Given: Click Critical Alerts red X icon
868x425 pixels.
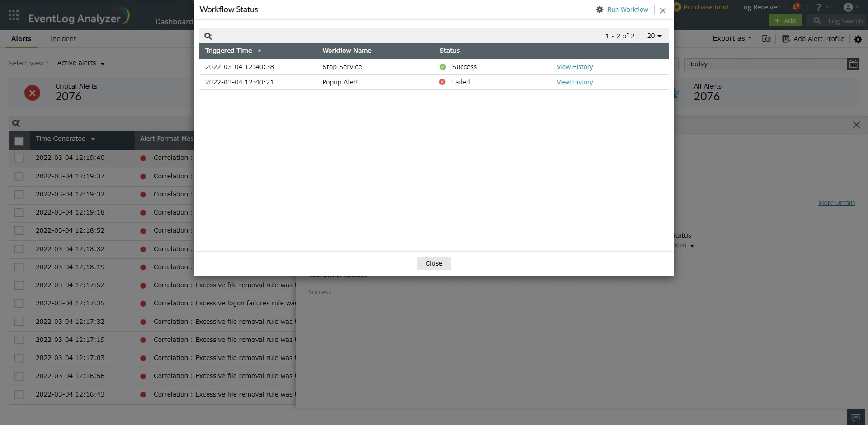Looking at the screenshot, I should click(x=32, y=93).
